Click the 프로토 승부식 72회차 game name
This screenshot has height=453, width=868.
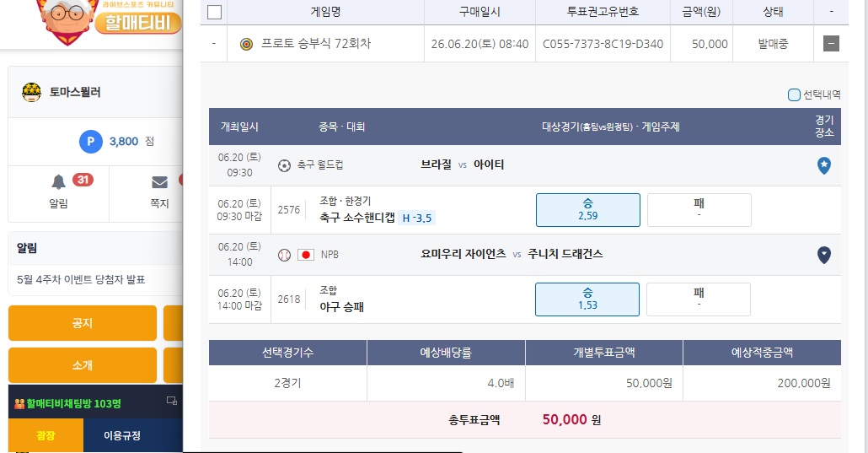[x=316, y=44]
